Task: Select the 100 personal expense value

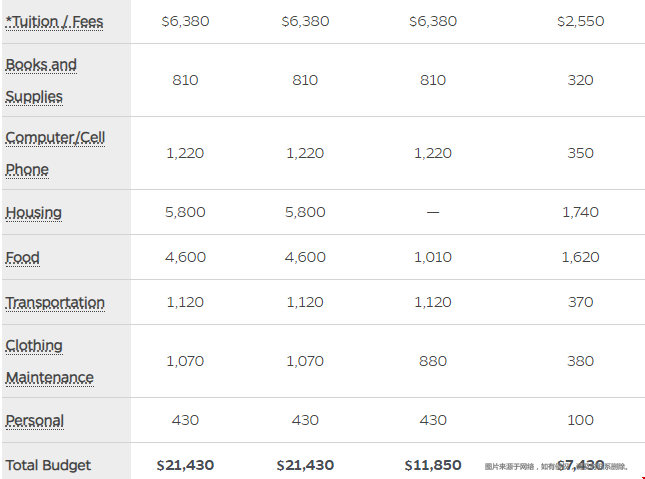Action: pos(580,421)
